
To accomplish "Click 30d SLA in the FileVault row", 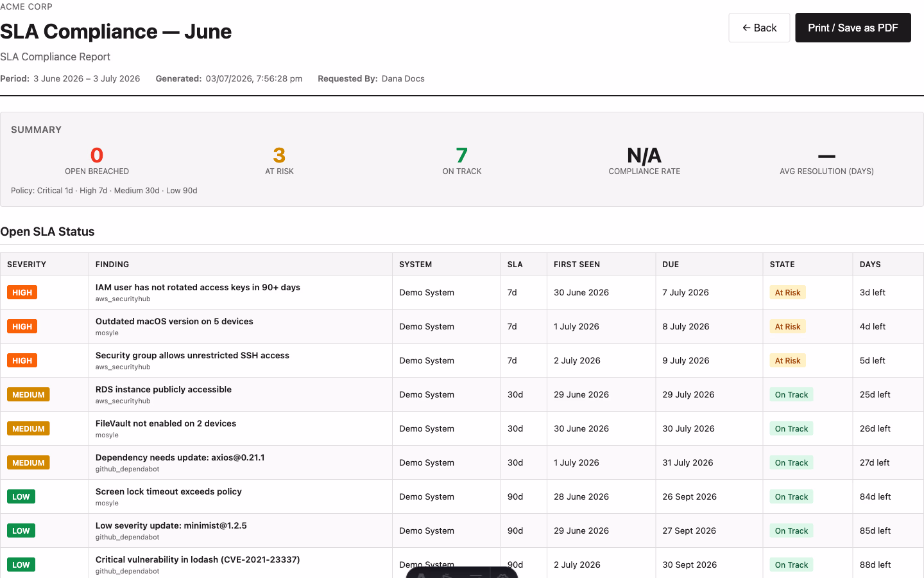I will coord(515,428).
